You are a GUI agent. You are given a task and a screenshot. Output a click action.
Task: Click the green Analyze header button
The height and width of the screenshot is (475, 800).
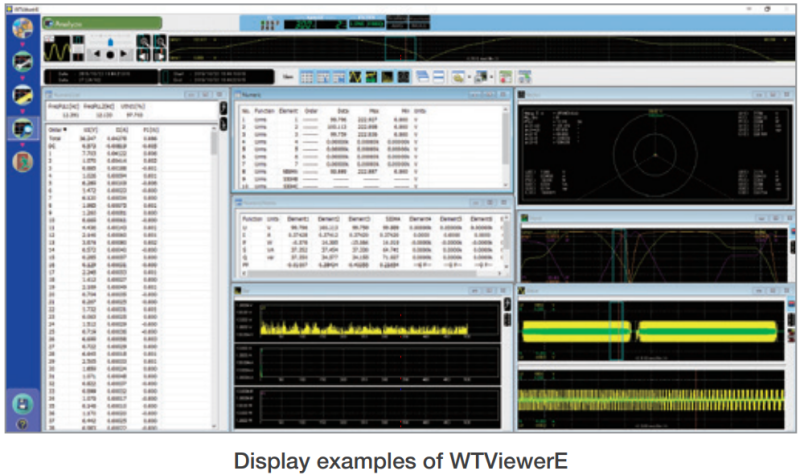102,23
